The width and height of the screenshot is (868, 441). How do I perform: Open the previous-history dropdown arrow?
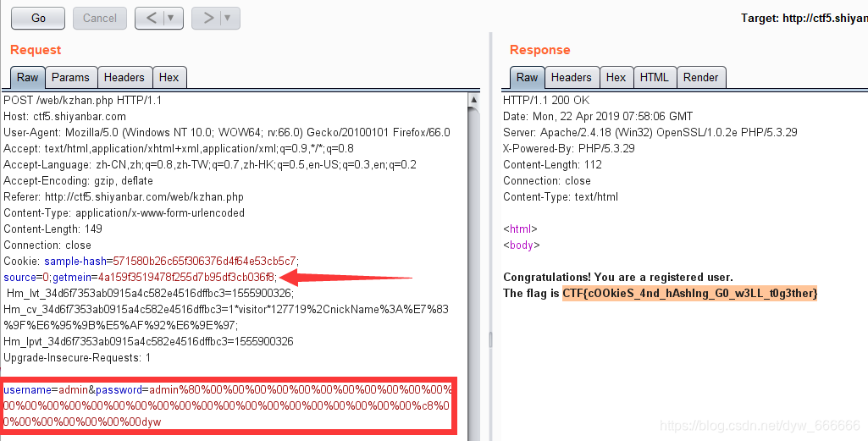coord(171,19)
